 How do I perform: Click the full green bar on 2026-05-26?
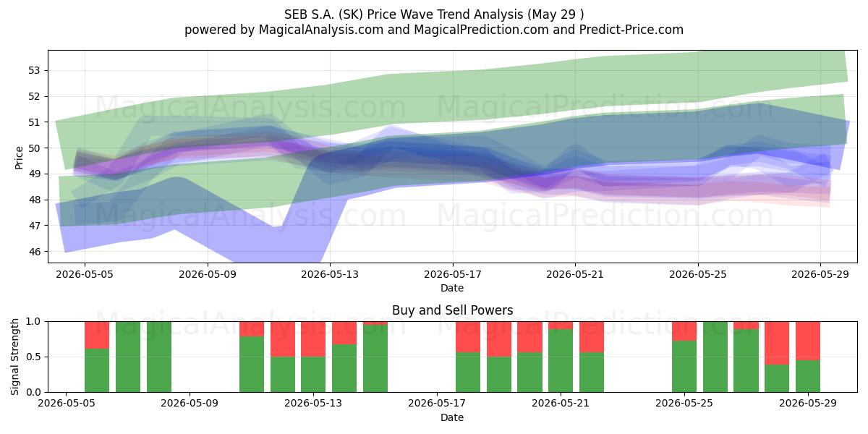[x=715, y=357]
